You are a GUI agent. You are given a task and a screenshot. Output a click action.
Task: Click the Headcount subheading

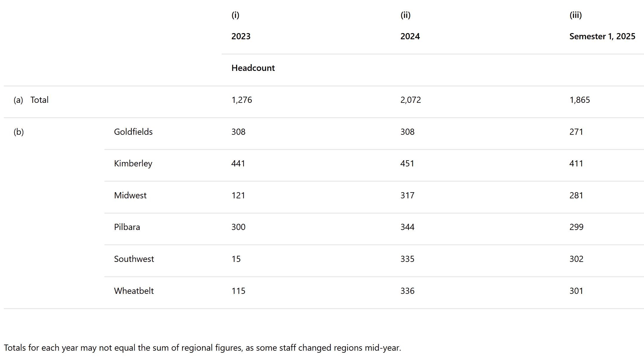coord(253,68)
